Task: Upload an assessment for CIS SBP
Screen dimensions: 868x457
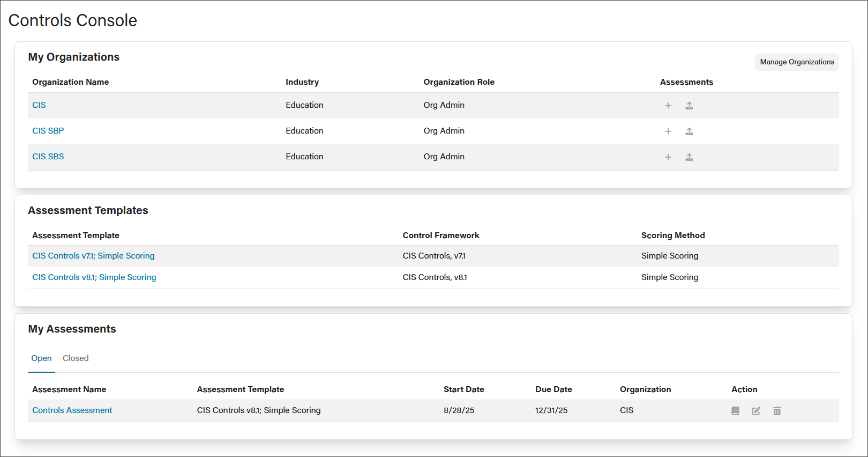Action: tap(690, 131)
